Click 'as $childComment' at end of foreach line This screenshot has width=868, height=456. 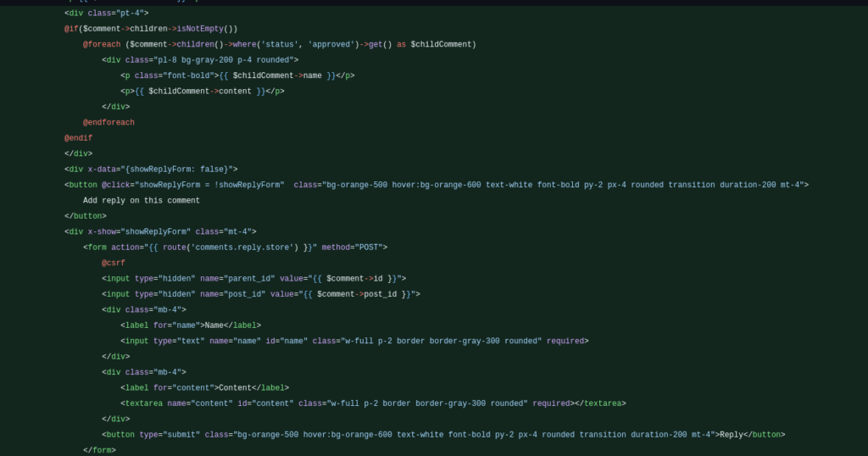click(437, 44)
